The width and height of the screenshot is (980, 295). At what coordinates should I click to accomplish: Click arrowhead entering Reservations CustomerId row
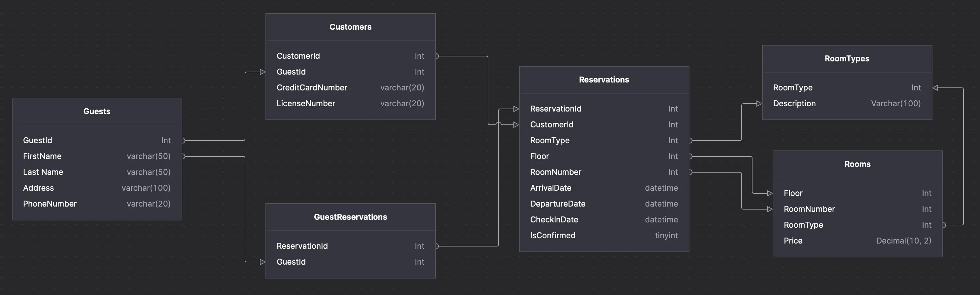click(516, 125)
